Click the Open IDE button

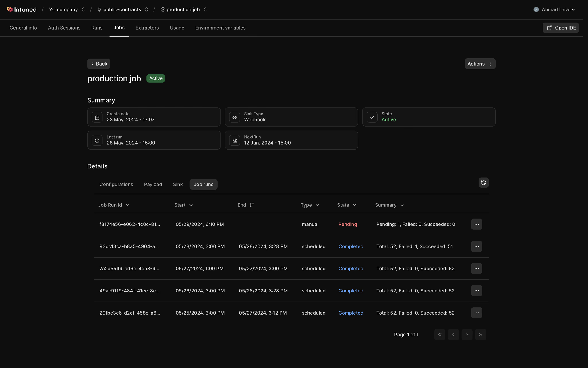(x=560, y=28)
